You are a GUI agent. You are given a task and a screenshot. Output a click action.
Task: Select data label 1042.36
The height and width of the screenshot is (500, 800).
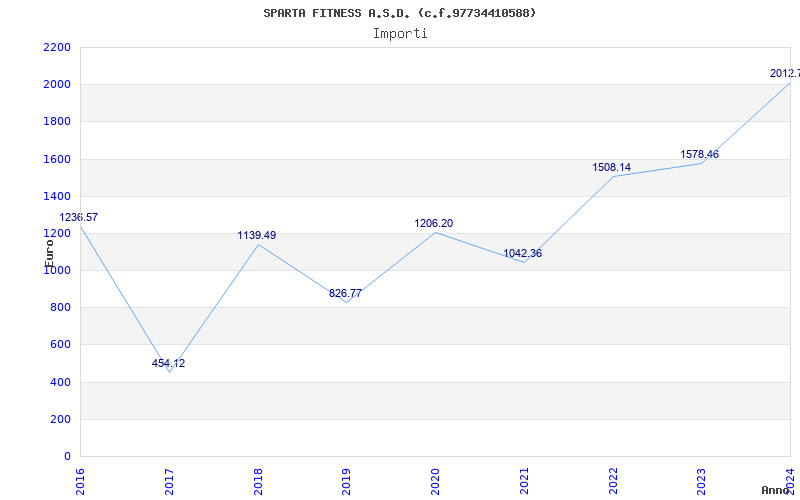(522, 254)
